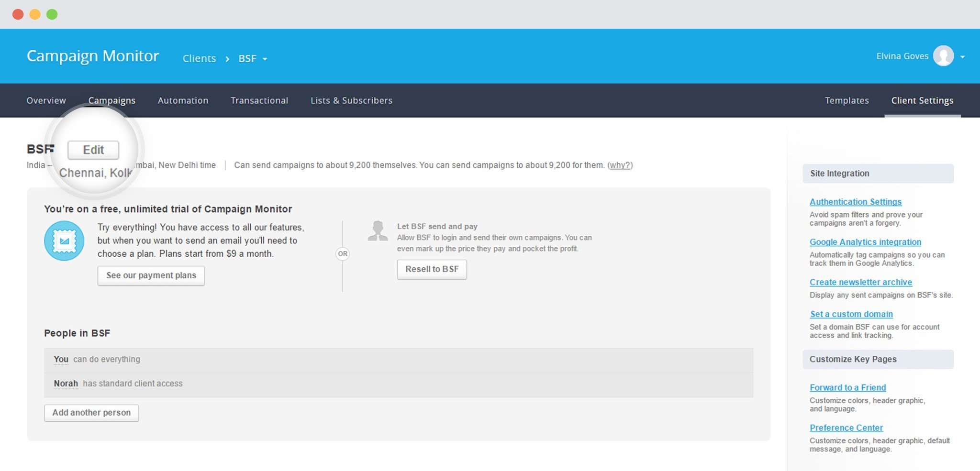Click See our payment plans button

151,275
